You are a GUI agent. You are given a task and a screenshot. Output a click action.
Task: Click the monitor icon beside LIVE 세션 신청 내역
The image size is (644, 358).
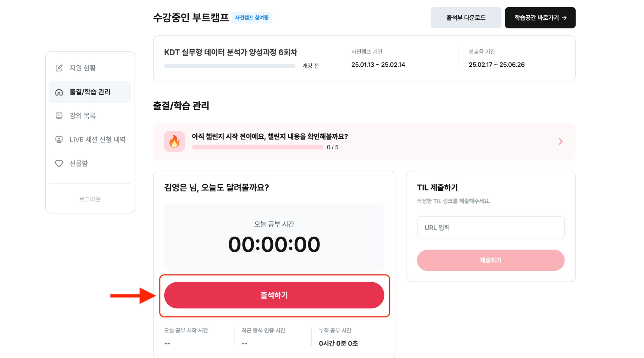59,140
